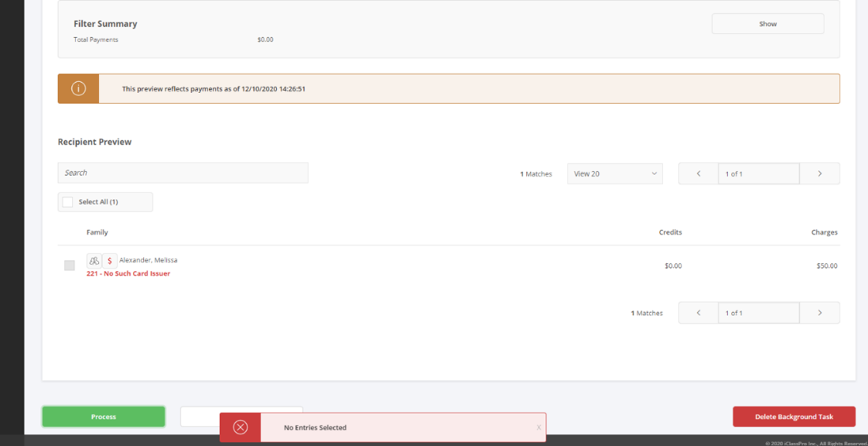Click the green Process button
Image resolution: width=868 pixels, height=446 pixels.
pyautogui.click(x=104, y=417)
